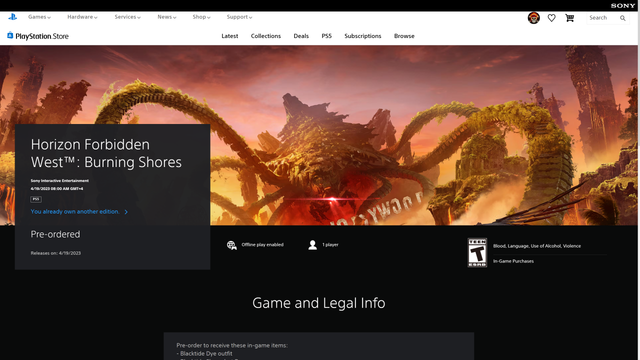Open the Collections store tab

[x=266, y=36]
